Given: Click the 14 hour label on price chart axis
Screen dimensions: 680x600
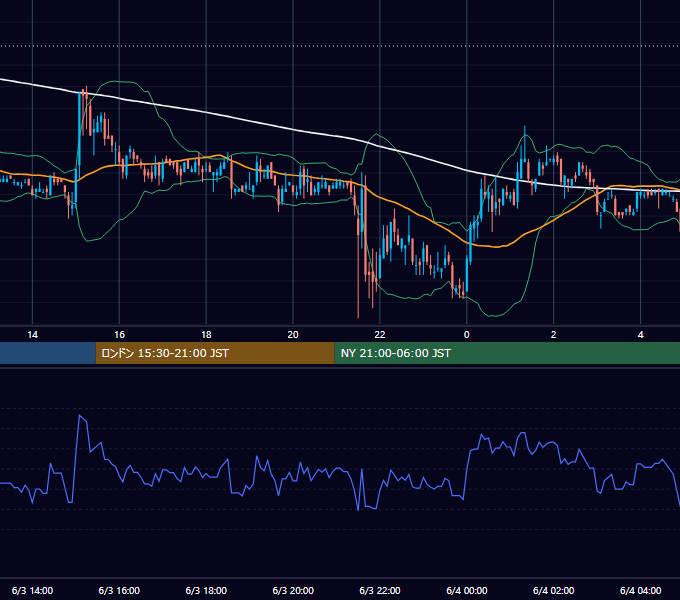Looking at the screenshot, I should click(33, 335).
